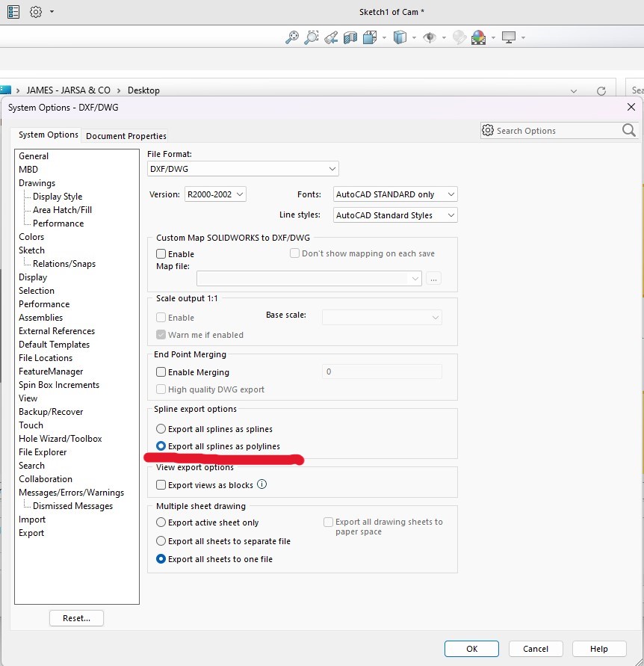
Task: Click the Section View icon
Action: (350, 37)
